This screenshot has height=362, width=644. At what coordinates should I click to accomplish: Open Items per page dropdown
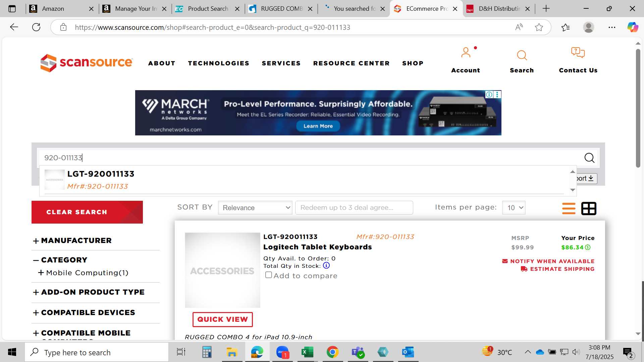(x=514, y=208)
